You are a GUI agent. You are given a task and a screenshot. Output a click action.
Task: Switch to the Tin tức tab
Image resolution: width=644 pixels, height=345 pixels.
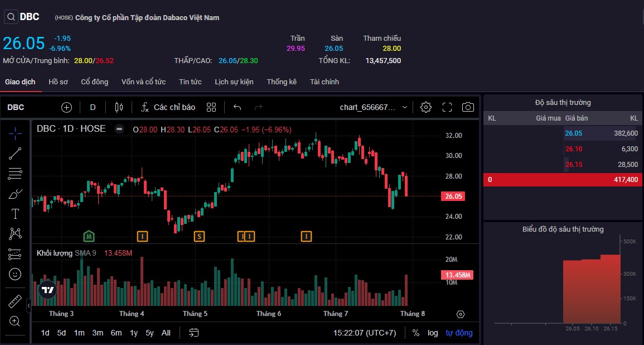(190, 82)
